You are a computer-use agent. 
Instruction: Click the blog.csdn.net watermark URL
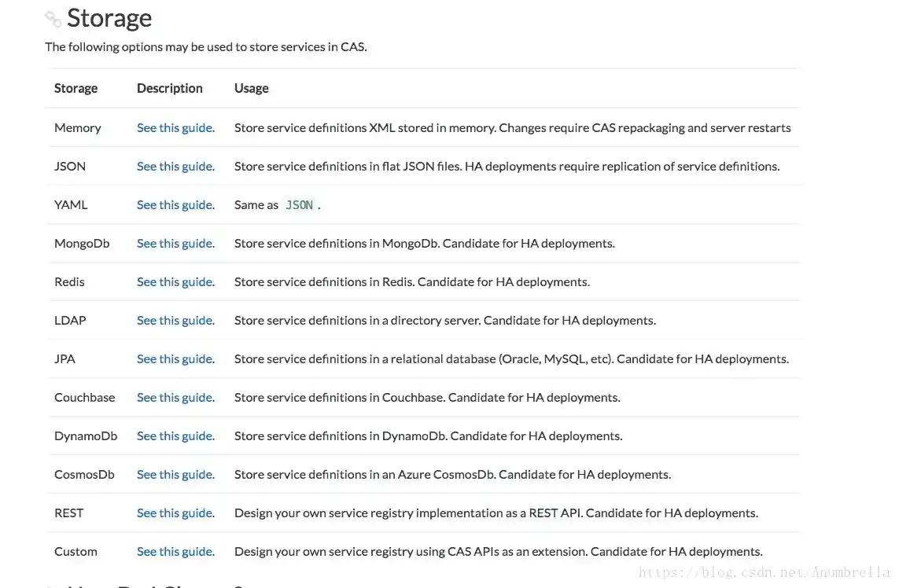pyautogui.click(x=764, y=572)
